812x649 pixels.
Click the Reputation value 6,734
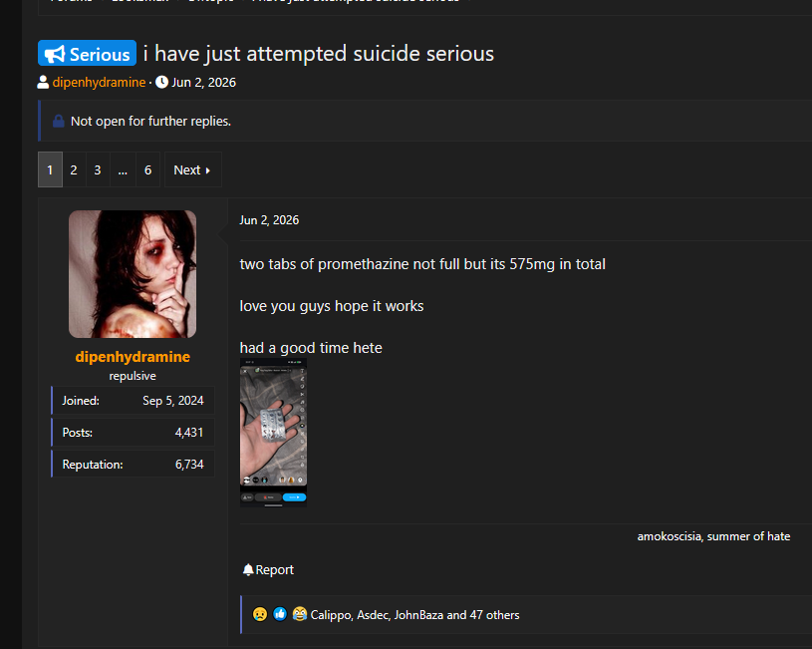click(189, 465)
